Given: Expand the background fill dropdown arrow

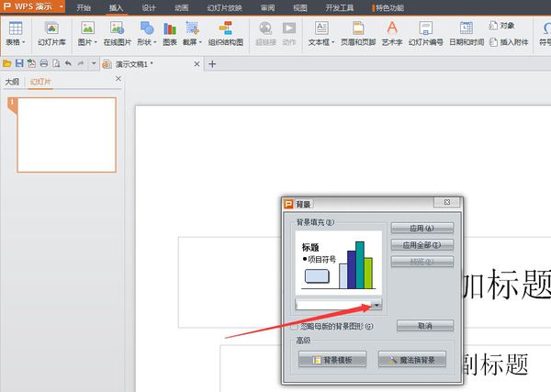Looking at the screenshot, I should [377, 305].
